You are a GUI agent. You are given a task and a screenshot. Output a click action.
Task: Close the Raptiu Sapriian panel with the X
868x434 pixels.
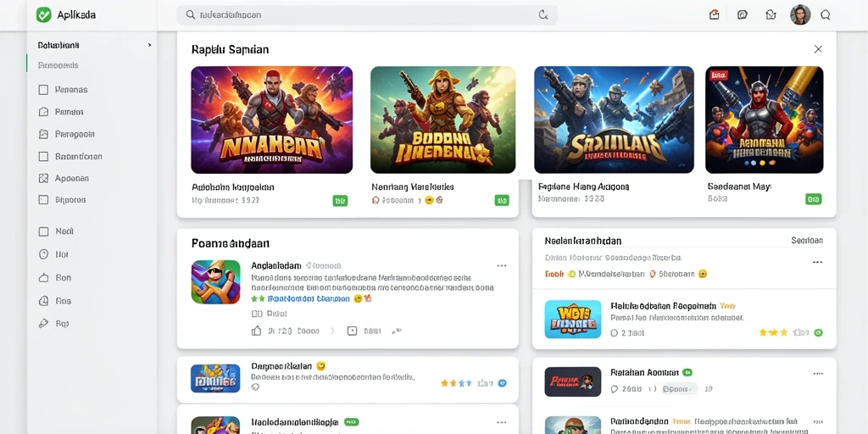point(818,49)
